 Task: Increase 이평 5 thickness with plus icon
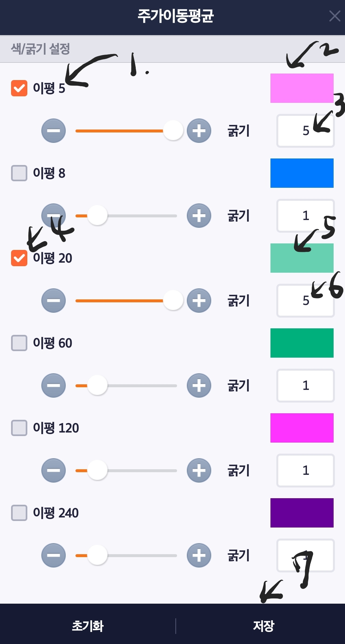(199, 130)
